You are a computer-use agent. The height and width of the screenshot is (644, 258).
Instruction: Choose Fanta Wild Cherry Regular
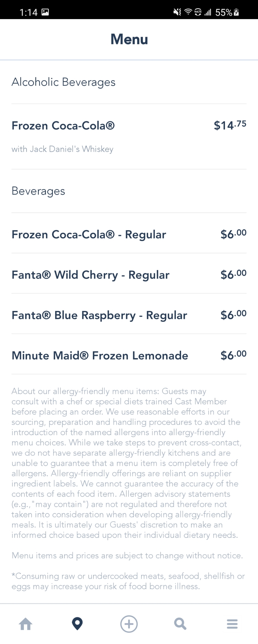[90, 275]
